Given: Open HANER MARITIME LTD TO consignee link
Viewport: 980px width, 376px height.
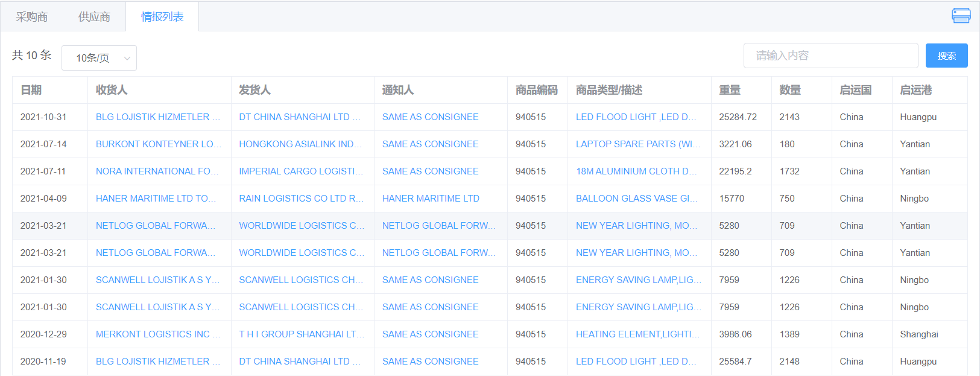Looking at the screenshot, I should [156, 199].
